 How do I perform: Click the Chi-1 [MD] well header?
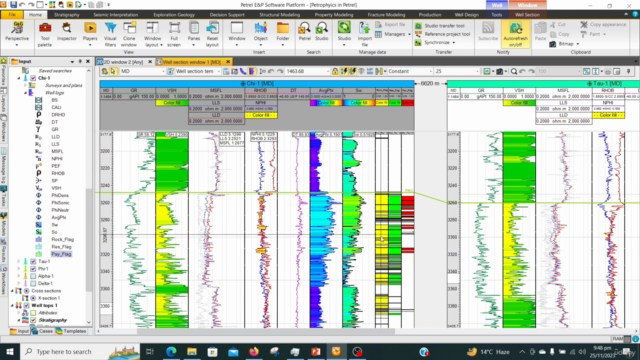point(257,84)
